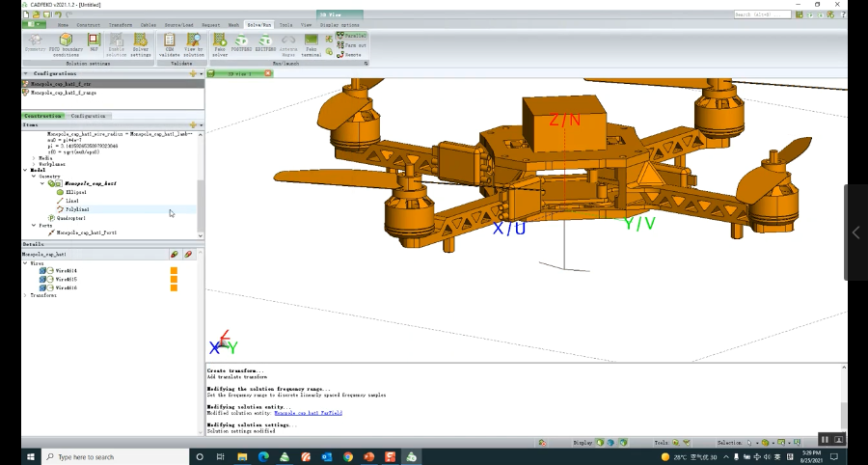Select Wire4615 in Details panel
The width and height of the screenshot is (868, 465).
point(67,280)
